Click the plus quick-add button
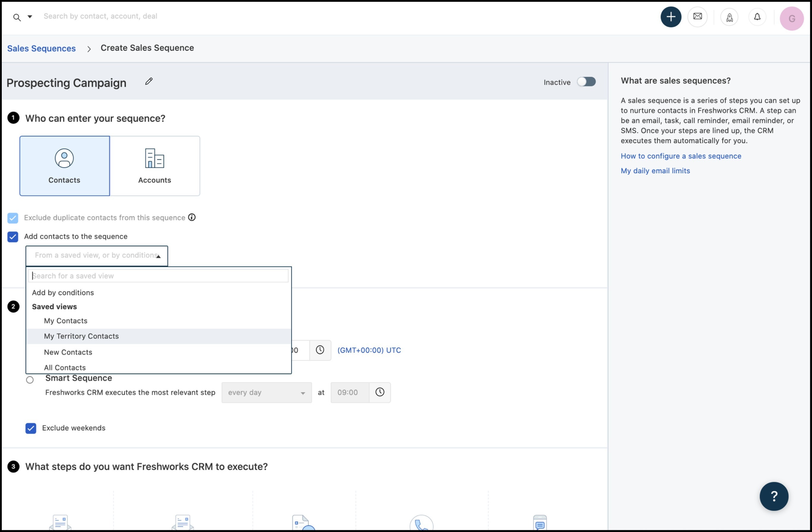This screenshot has width=812, height=532. [670, 17]
